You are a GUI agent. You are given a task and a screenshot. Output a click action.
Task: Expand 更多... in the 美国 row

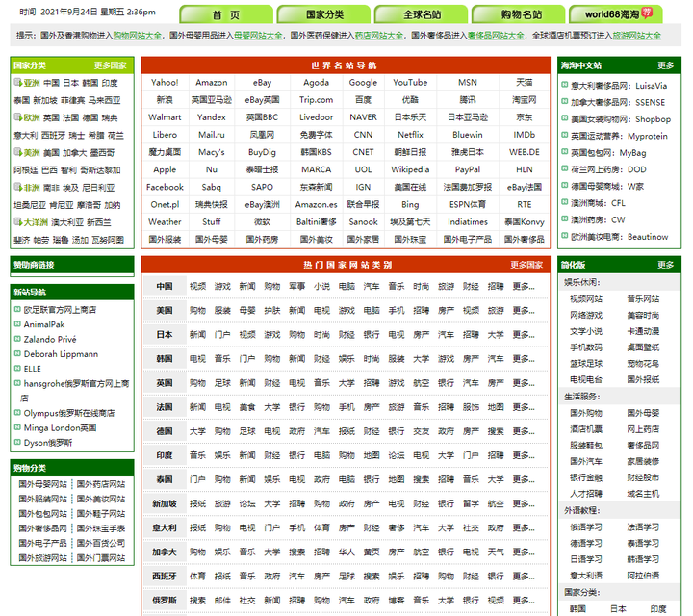524,311
